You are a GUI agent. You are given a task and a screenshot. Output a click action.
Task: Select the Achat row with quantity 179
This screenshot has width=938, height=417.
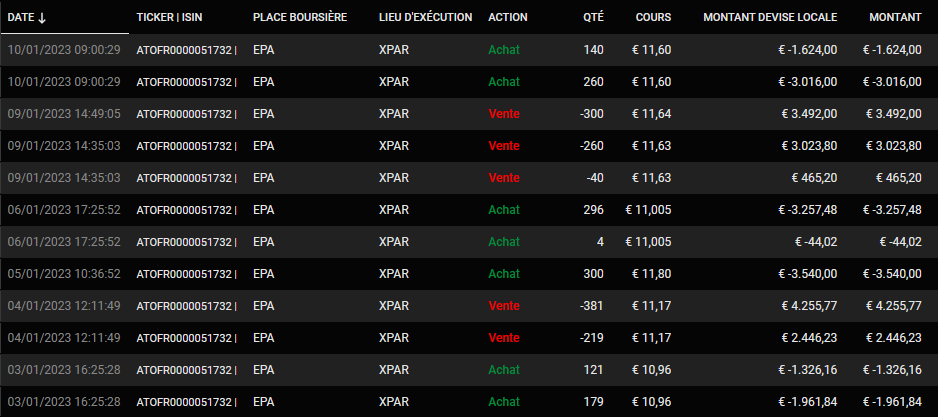pos(469,401)
